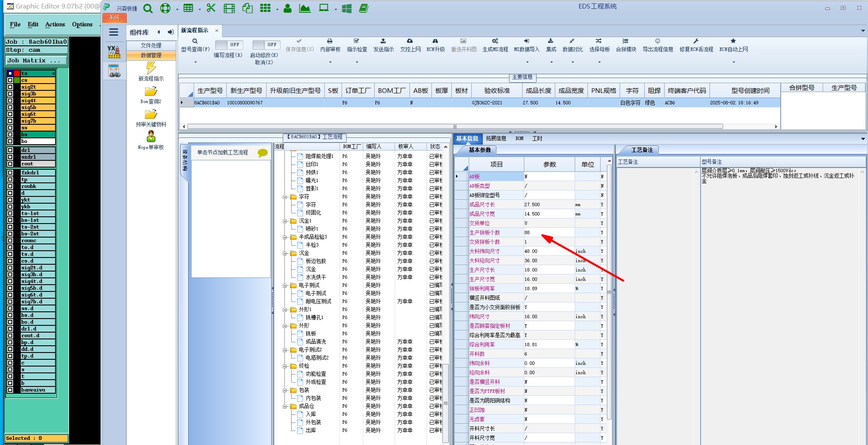Image resolution: width=868 pixels, height=445 pixels.
Task: Tick the checkbox for layer rout
Action: click(x=10, y=164)
